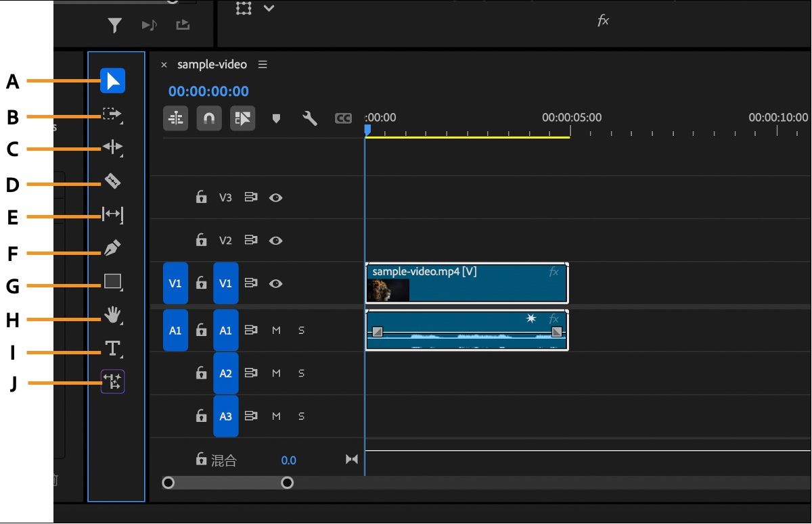Image resolution: width=812 pixels, height=524 pixels.
Task: Open the Captions track options icon
Action: 342,118
